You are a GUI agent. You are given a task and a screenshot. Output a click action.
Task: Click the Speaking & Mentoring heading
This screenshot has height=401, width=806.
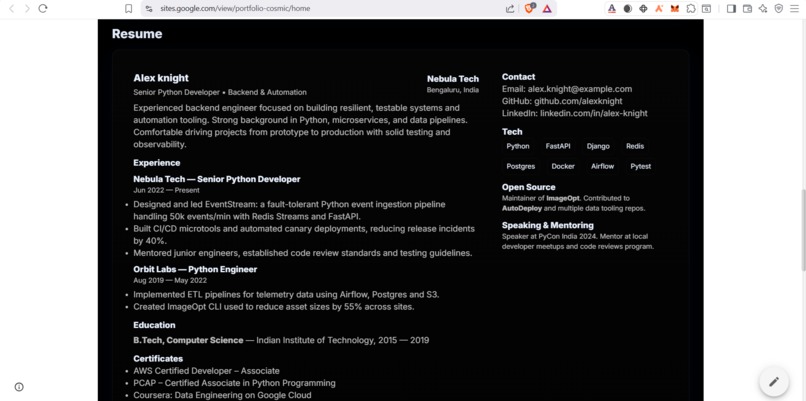coord(548,225)
